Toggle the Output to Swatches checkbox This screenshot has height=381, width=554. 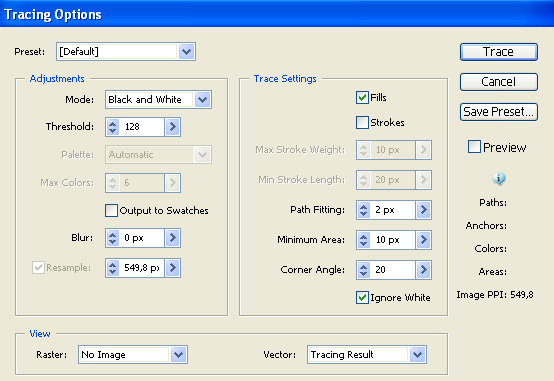[111, 210]
